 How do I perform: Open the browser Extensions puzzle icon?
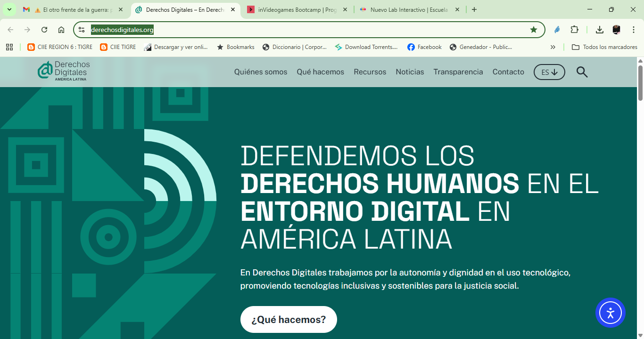pyautogui.click(x=574, y=29)
